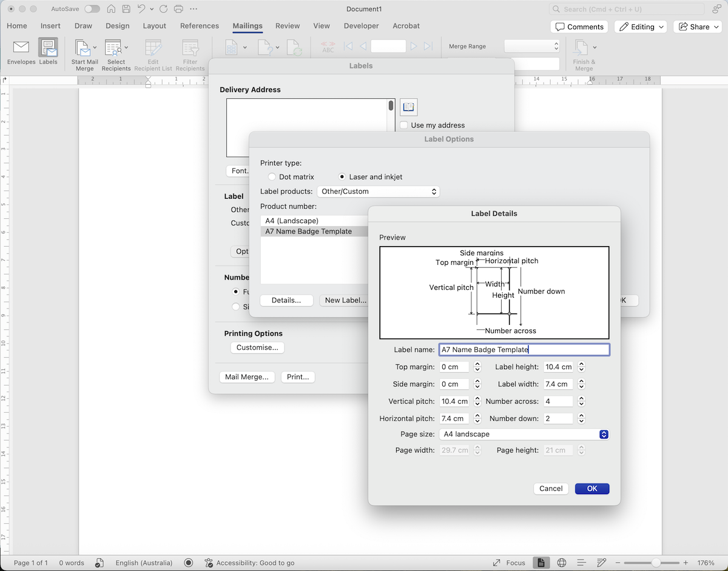
Task: Open the Page size A4 landscape dropdown
Action: [x=523, y=434]
